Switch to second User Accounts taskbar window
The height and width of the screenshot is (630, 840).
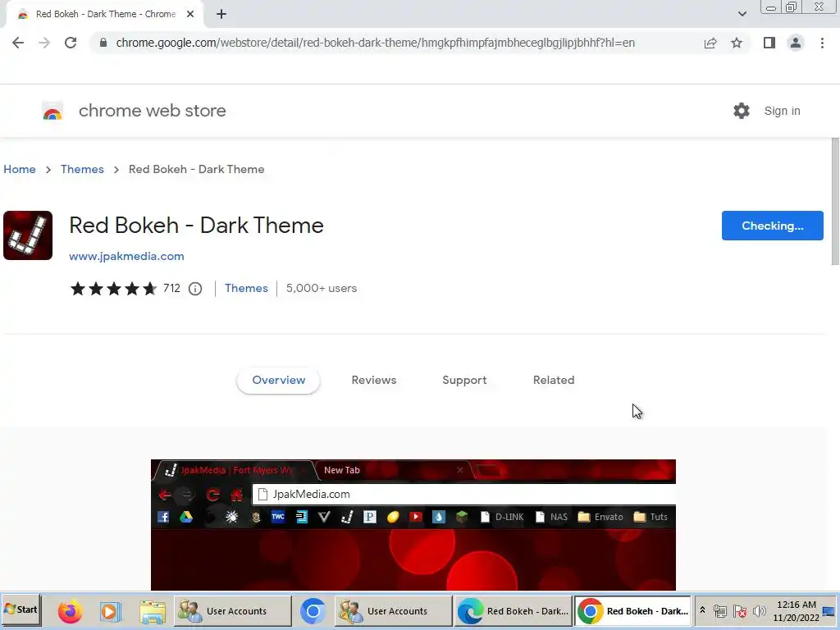tap(394, 610)
